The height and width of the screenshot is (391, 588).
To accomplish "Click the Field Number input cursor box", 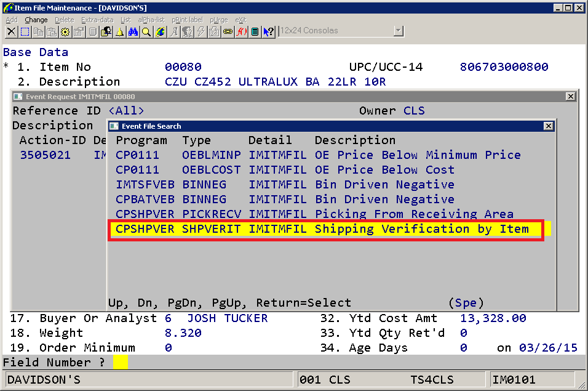I will coord(121,362).
